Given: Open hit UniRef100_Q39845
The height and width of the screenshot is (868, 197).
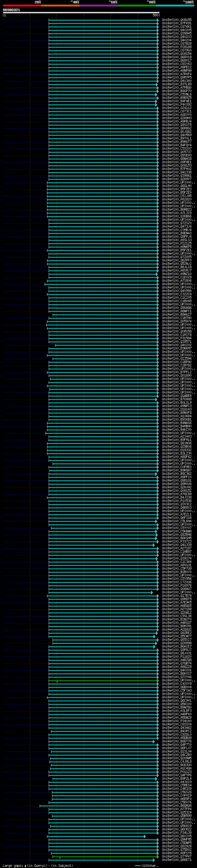Looking at the screenshot, I should [176, 33].
